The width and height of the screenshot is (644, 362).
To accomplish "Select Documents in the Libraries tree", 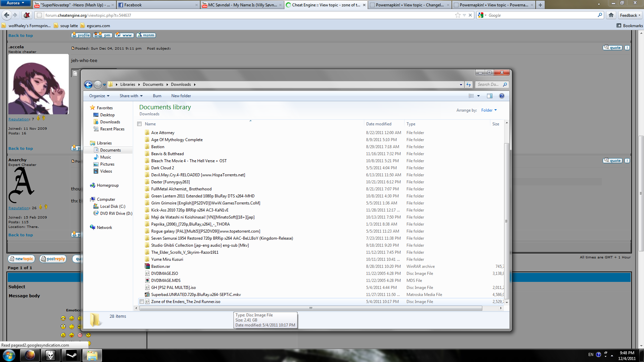I will [110, 150].
